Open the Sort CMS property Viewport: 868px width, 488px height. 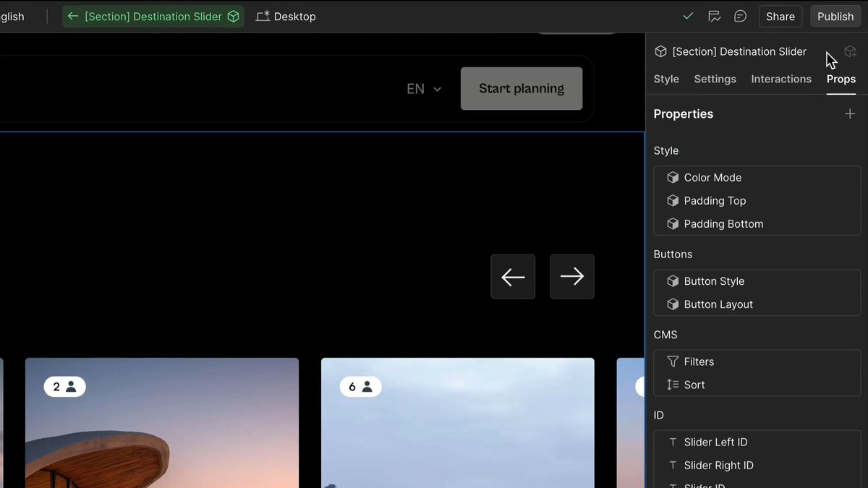[x=757, y=385]
